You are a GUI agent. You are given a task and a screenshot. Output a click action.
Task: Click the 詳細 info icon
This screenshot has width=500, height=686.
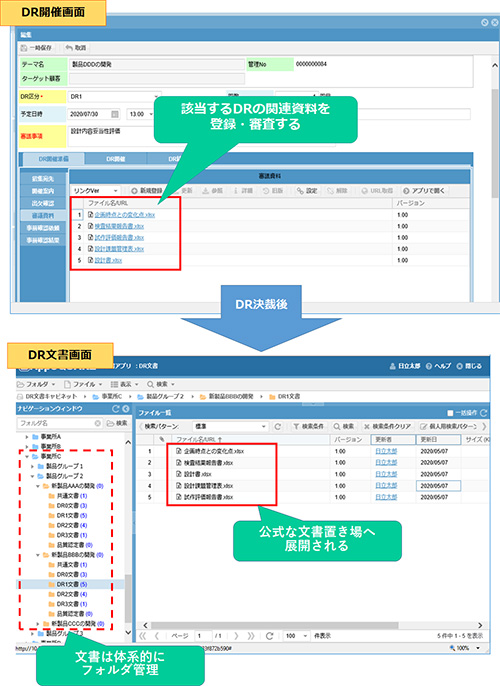pyautogui.click(x=236, y=191)
